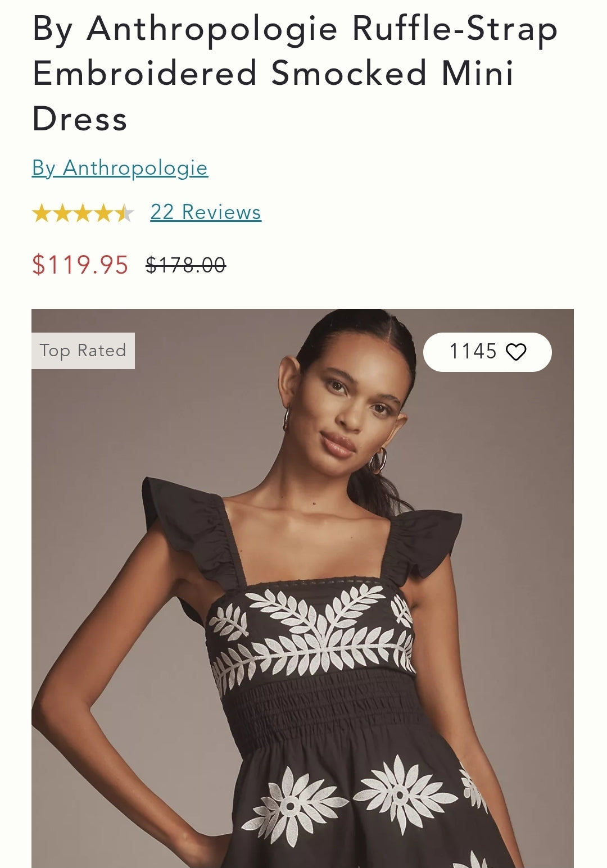The width and height of the screenshot is (607, 868).
Task: Click the third gold rating star
Action: [x=83, y=213]
